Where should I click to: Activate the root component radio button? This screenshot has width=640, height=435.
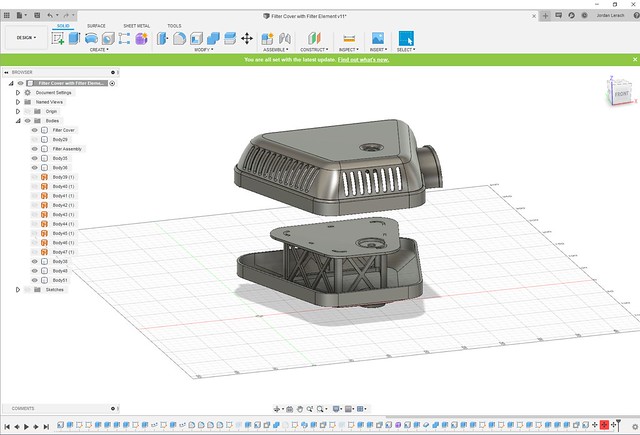[112, 83]
